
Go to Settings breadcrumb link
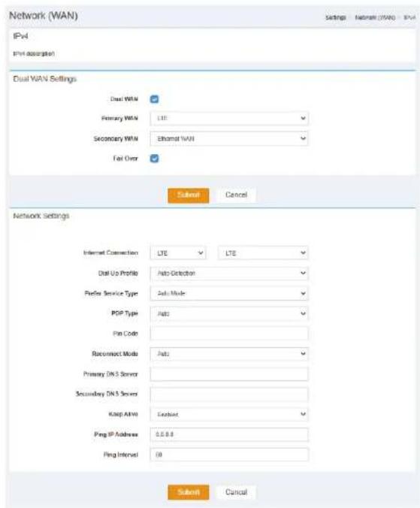click(336, 17)
